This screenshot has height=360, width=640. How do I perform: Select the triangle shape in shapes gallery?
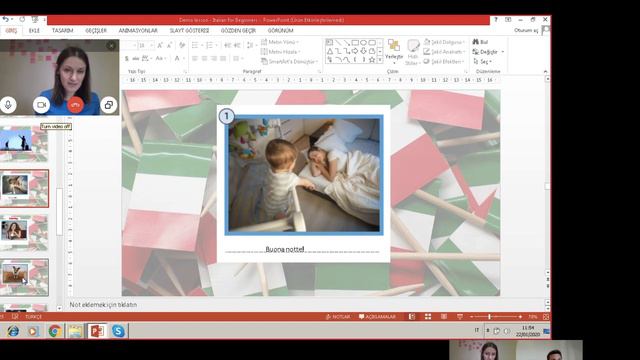pyautogui.click(x=329, y=51)
